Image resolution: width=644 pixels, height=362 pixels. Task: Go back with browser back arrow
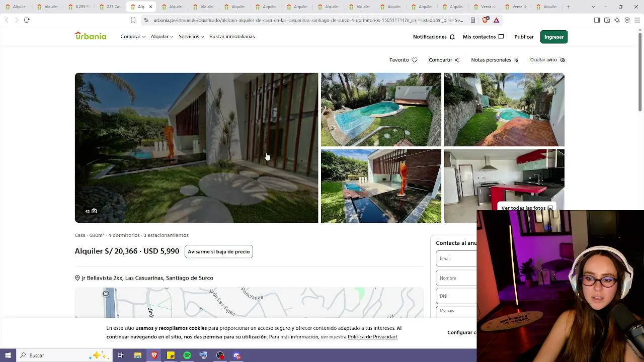(7, 20)
